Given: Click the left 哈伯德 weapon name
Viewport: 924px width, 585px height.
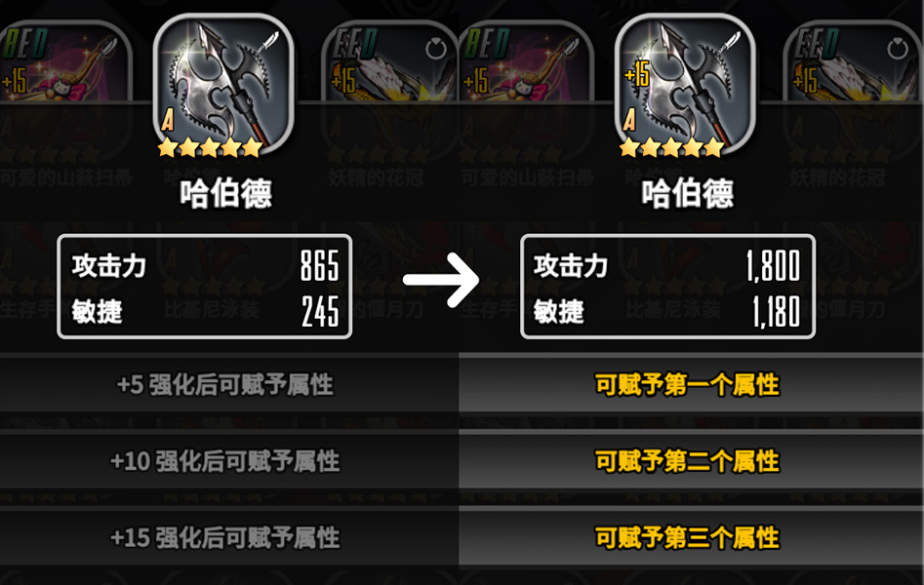Looking at the screenshot, I should click(225, 193).
